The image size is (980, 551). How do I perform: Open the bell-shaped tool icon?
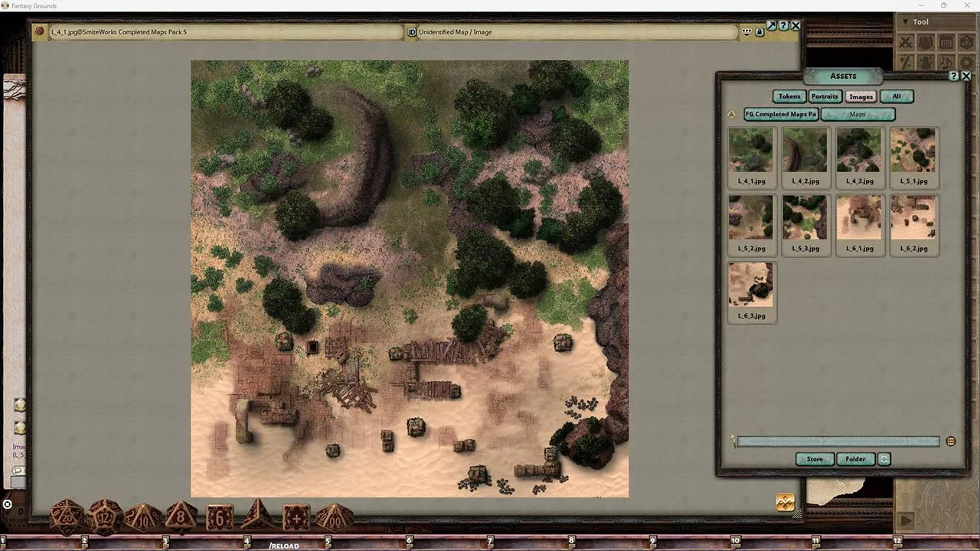926,62
